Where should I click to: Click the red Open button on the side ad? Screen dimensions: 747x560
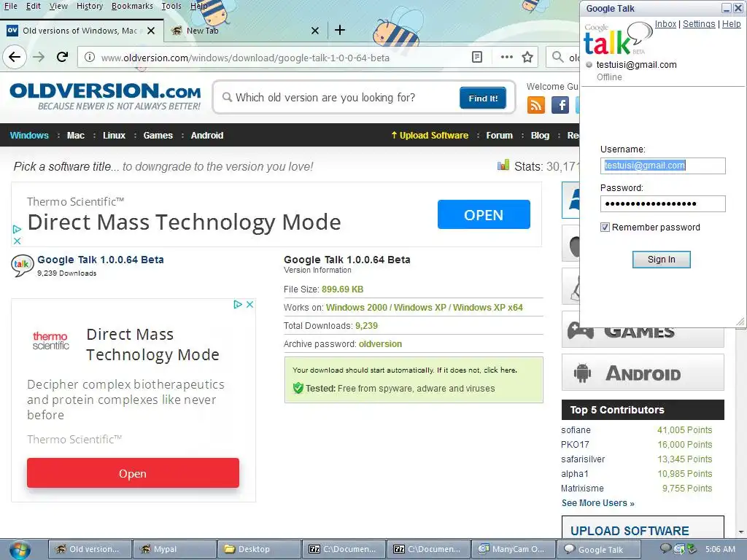pos(133,472)
